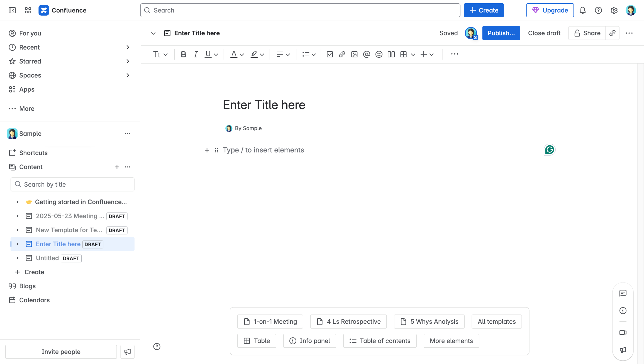This screenshot has height=364, width=644.
Task: Collapse the sidebar with the top-left toggle
Action: [x=12, y=10]
